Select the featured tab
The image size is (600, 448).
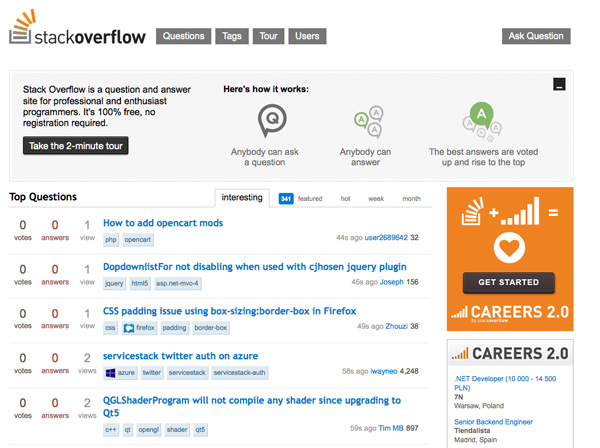[310, 199]
